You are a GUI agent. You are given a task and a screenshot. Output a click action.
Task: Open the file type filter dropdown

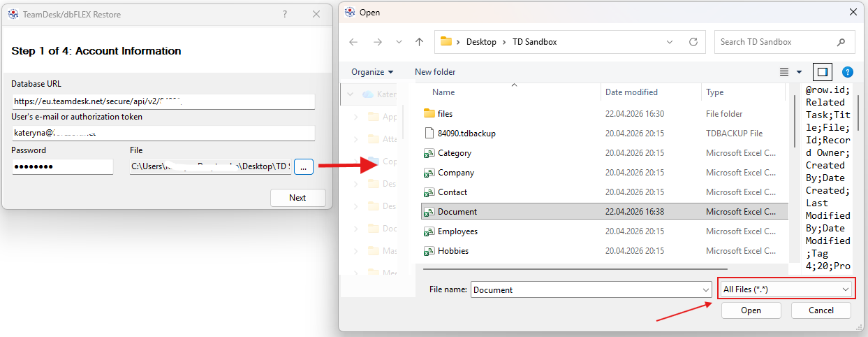click(786, 289)
